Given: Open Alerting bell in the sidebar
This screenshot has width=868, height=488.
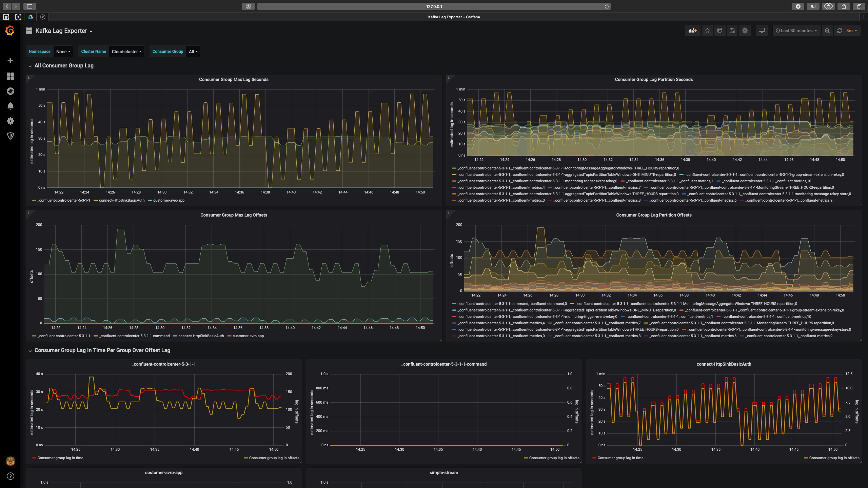Looking at the screenshot, I should click(11, 106).
